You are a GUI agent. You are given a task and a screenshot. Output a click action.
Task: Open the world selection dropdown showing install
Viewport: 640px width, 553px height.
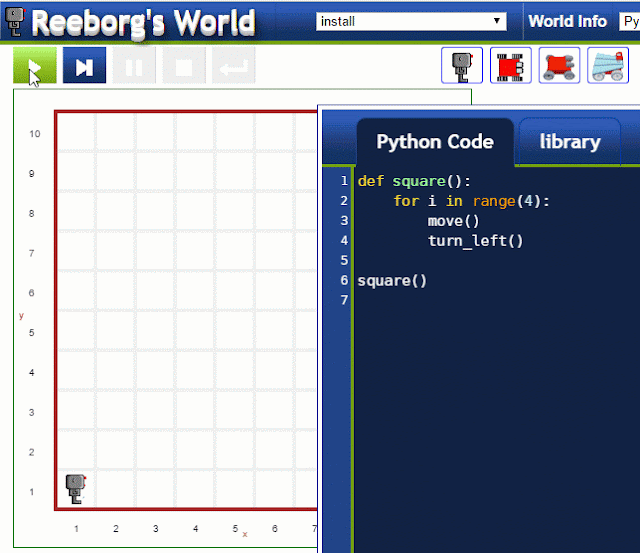tap(411, 21)
